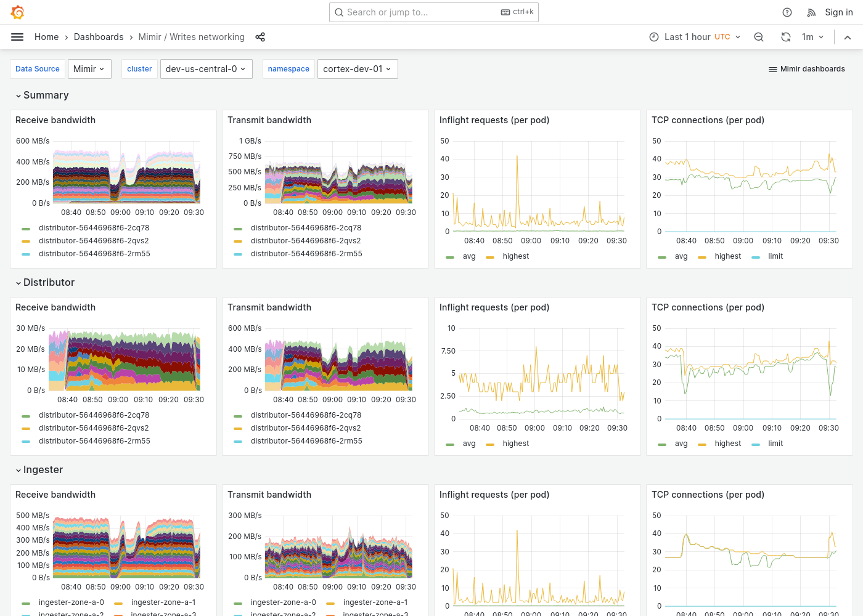The image size is (863, 616).
Task: Open the dev-us-central-0 cluster dropdown
Action: (x=206, y=69)
